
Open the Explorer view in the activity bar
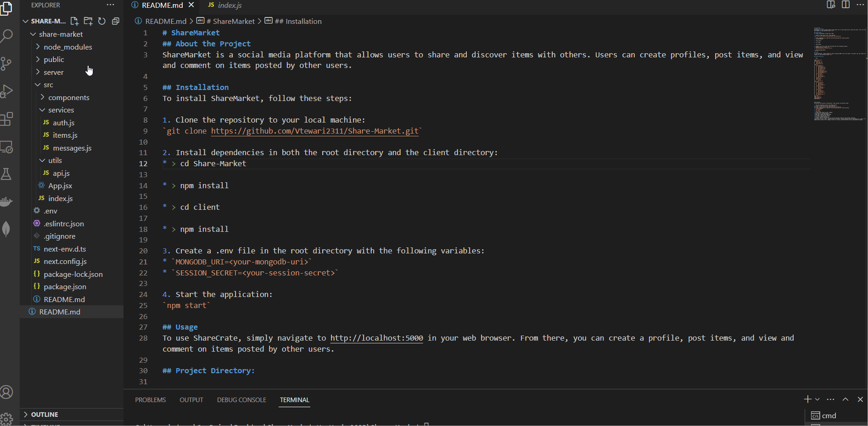(6, 8)
